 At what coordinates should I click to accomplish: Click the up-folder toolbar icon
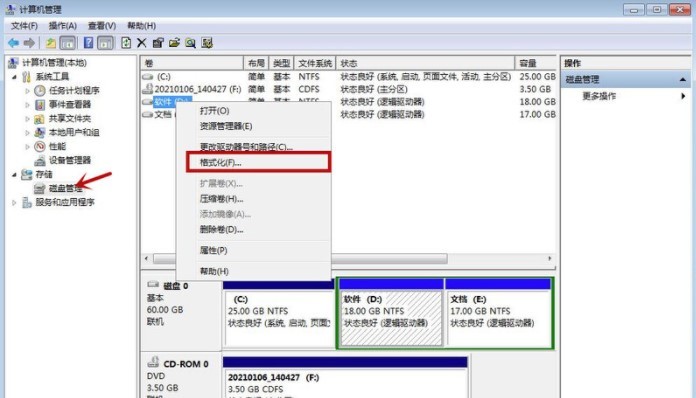(x=51, y=43)
